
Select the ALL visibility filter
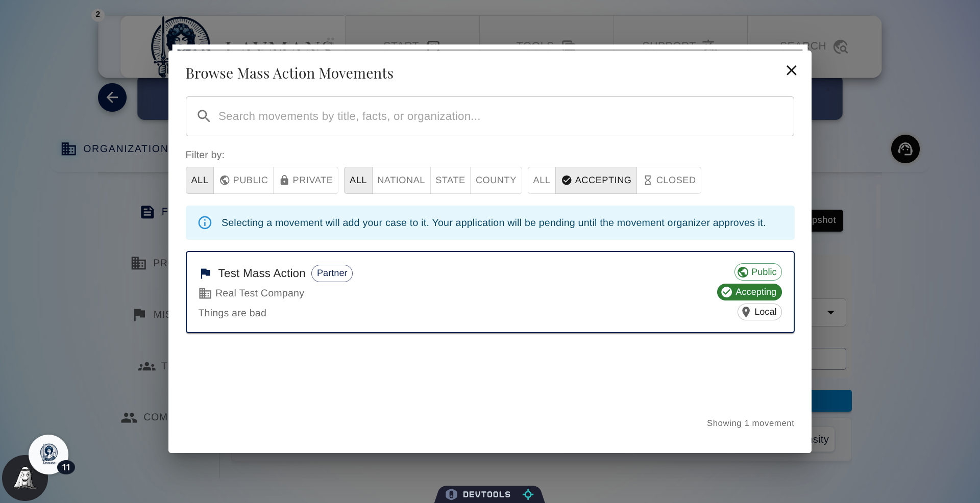pyautogui.click(x=200, y=180)
